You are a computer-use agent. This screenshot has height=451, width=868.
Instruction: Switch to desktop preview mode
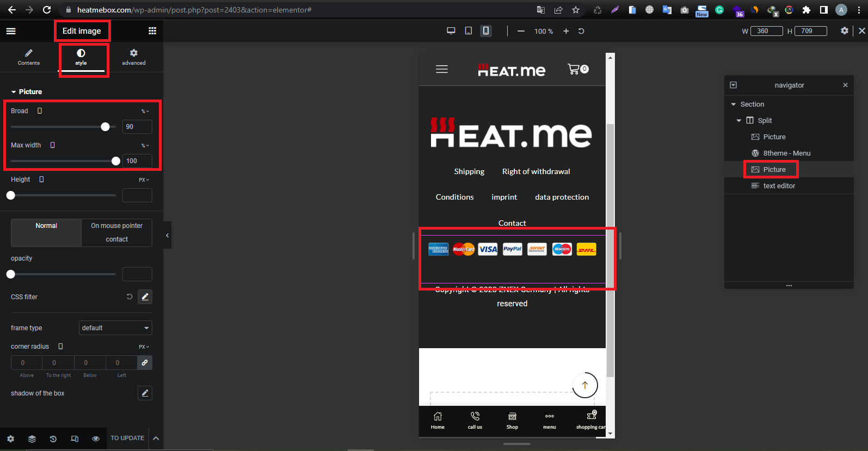click(x=451, y=31)
